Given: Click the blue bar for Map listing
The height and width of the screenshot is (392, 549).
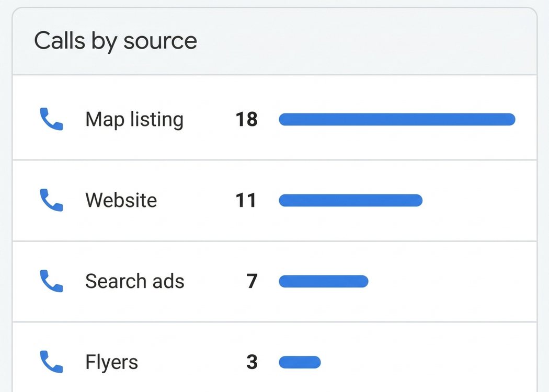Looking at the screenshot, I should pos(397,119).
